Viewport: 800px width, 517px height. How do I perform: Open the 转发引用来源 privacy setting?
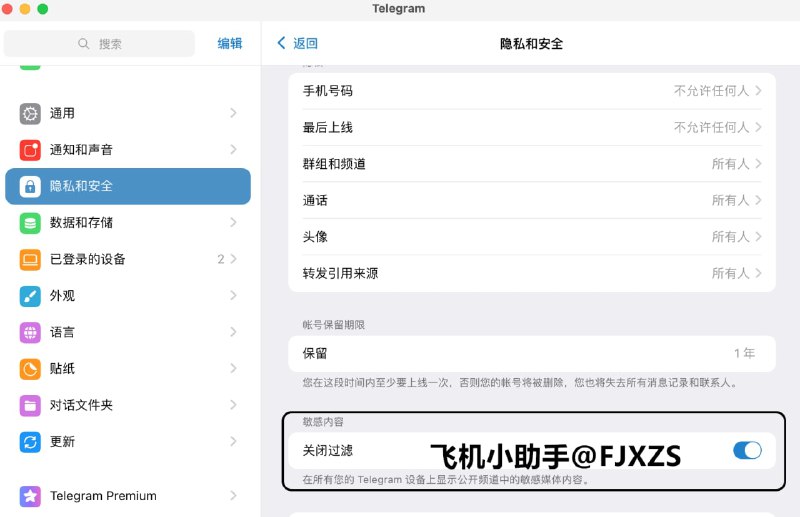click(x=532, y=274)
